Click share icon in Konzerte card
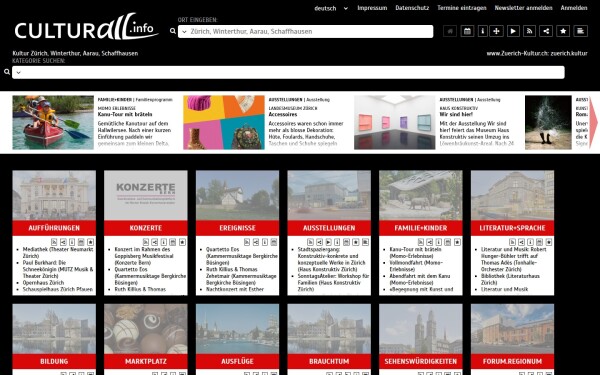600x375 pixels. point(155,242)
